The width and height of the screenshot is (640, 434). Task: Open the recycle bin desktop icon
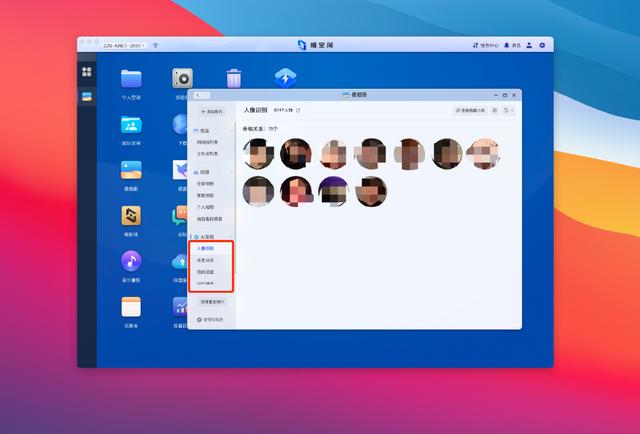233,78
